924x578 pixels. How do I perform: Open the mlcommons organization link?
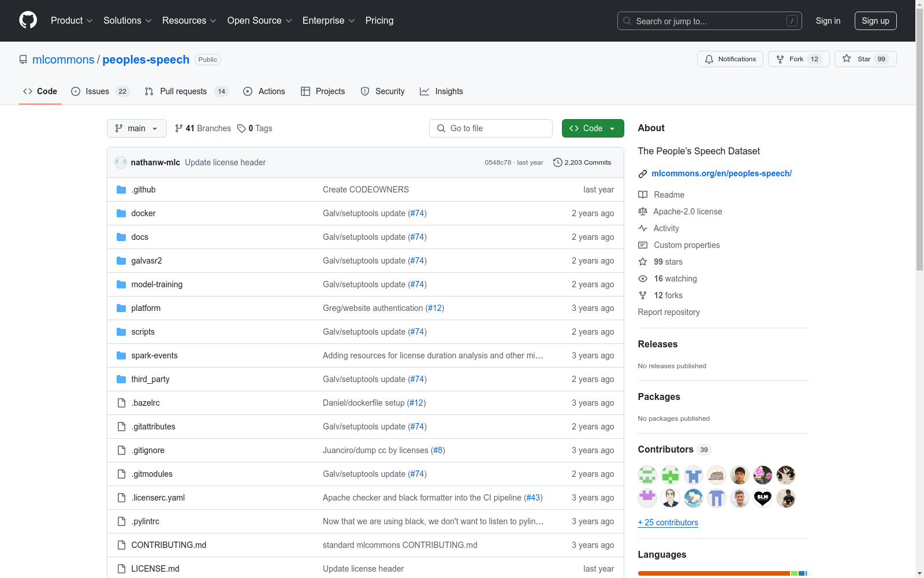pos(63,60)
